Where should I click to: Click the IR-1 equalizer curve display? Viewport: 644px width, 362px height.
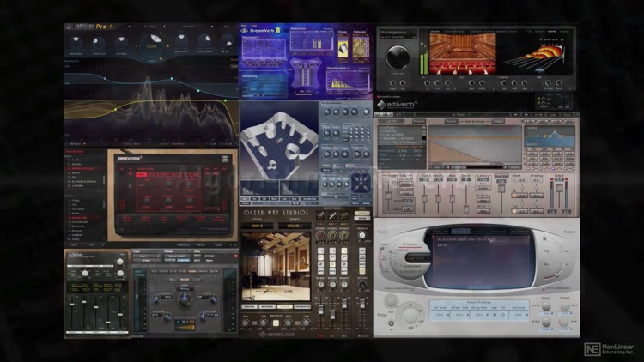pos(550,136)
